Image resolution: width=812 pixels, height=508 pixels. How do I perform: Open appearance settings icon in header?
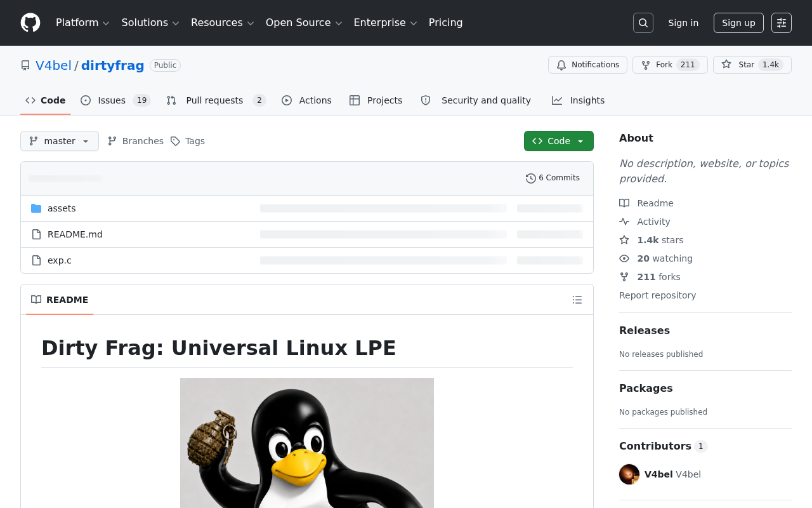point(782,23)
